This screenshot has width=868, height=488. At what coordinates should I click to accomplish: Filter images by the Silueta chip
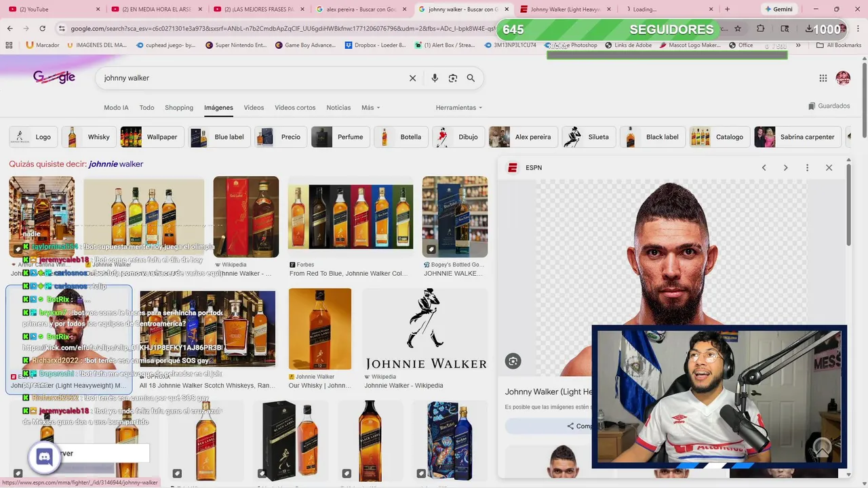pyautogui.click(x=588, y=137)
